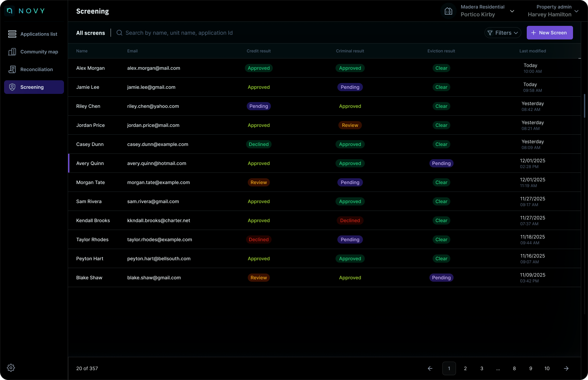This screenshot has width=588, height=380.
Task: Click Alex Morgan's Approved credit badge
Action: coord(259,68)
